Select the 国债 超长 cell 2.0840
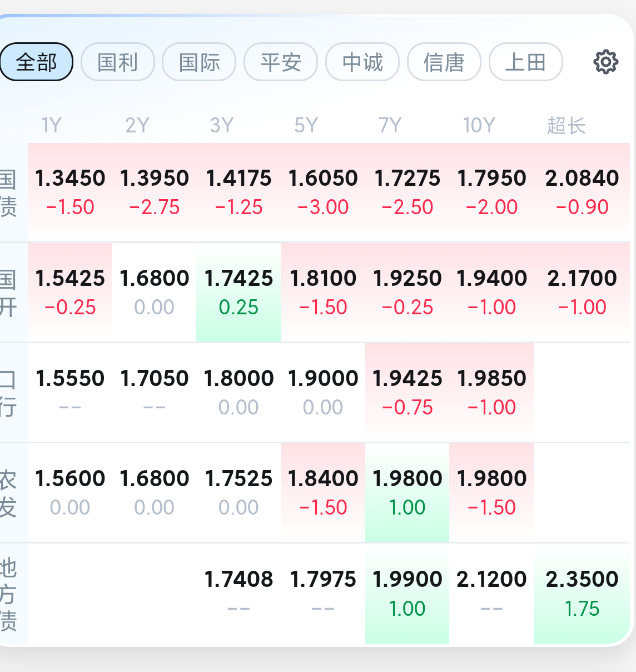 pyautogui.click(x=582, y=192)
